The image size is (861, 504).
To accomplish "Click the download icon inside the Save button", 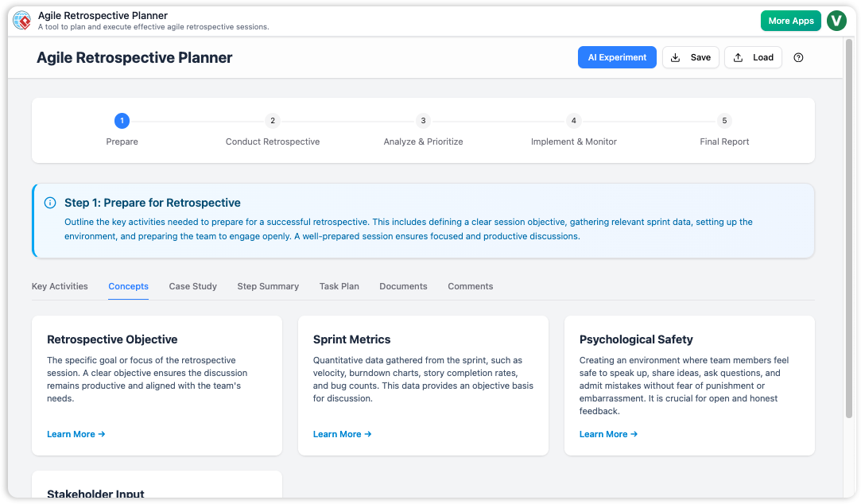I will [x=677, y=57].
